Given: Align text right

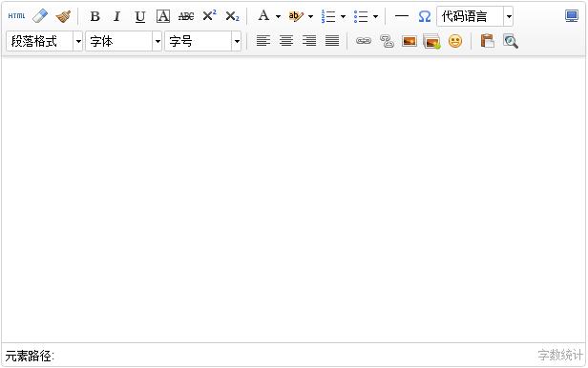Looking at the screenshot, I should pyautogui.click(x=309, y=41).
